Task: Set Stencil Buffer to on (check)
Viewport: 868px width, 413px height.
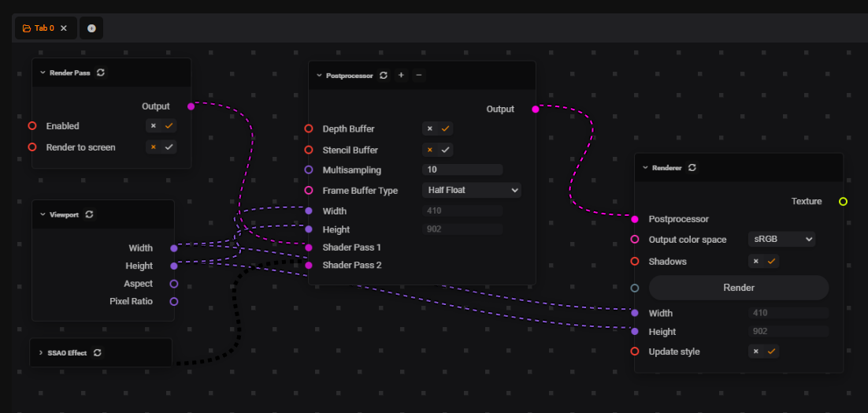Action: (x=446, y=150)
